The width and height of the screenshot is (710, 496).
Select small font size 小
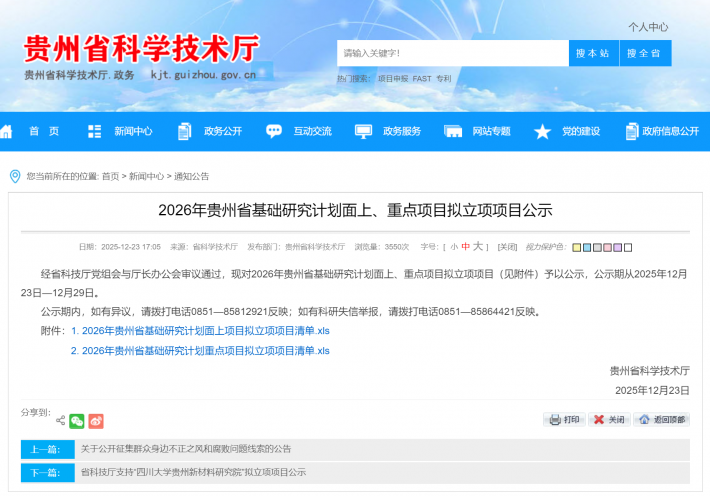tap(453, 246)
